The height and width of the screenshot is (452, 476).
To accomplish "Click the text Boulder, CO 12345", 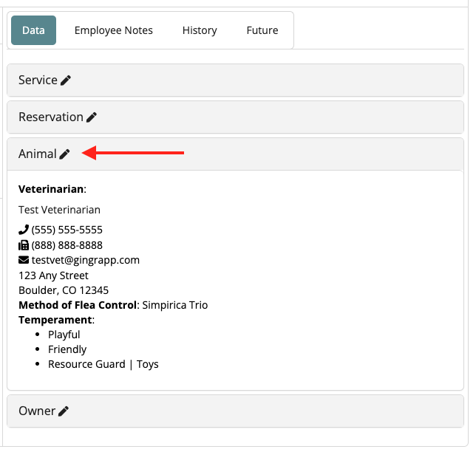I will click(64, 290).
